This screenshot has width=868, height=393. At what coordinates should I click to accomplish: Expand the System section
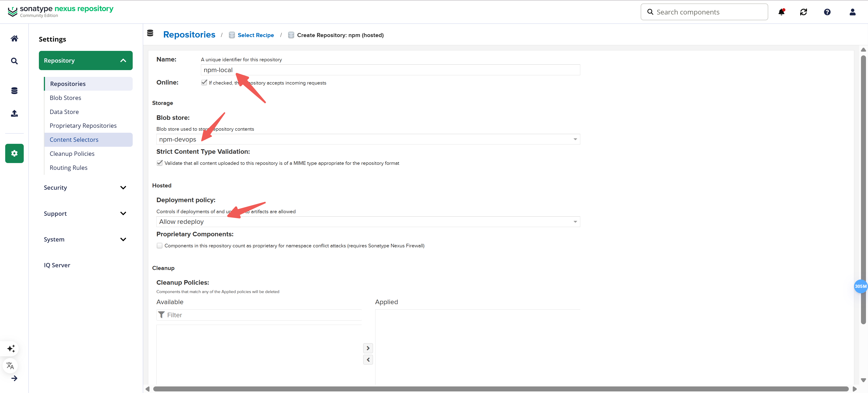pos(86,239)
